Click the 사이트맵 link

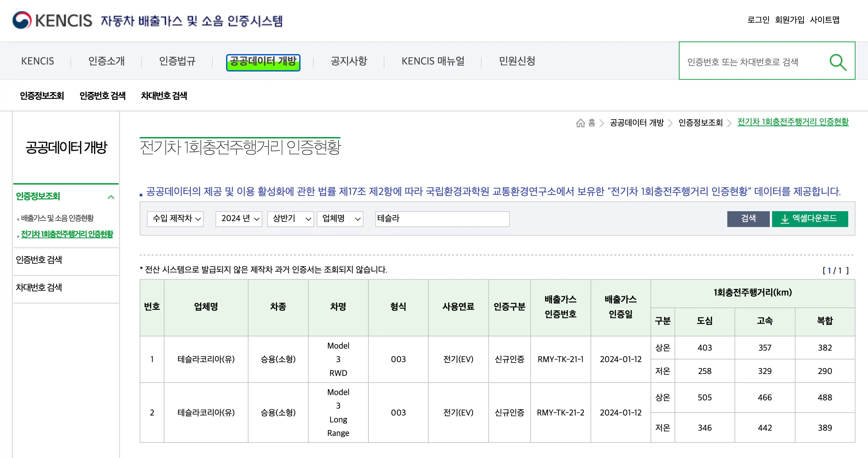click(825, 20)
